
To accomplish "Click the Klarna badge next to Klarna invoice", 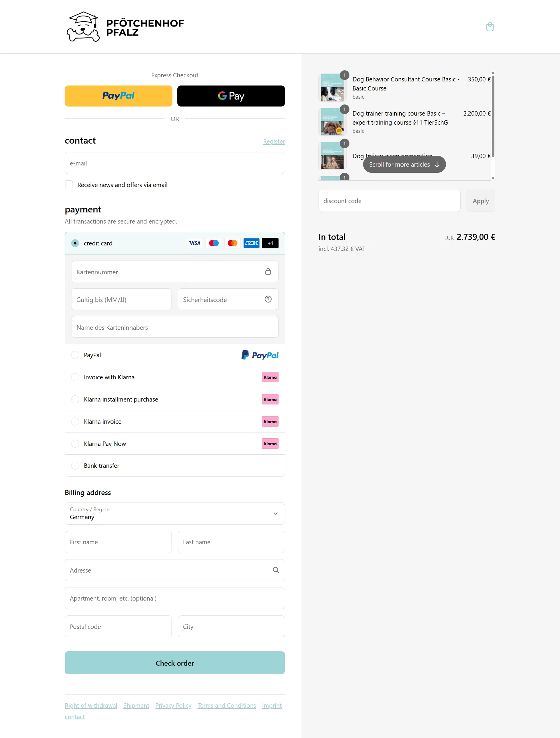I will tap(270, 421).
